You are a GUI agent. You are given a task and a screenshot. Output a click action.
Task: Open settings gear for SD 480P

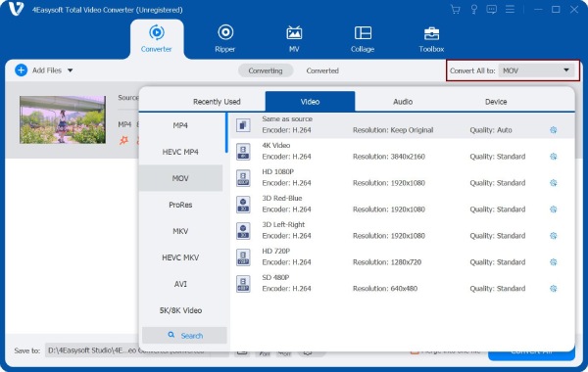[x=553, y=289]
